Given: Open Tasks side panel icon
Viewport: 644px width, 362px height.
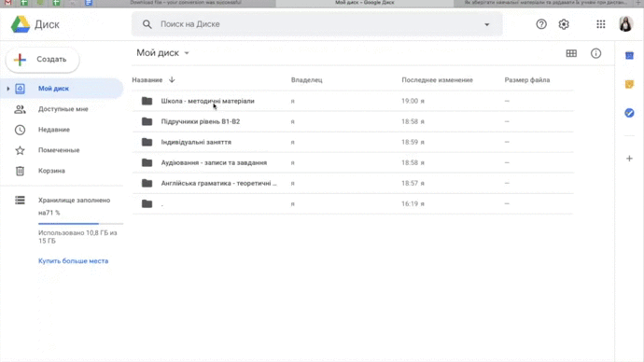Looking at the screenshot, I should [629, 113].
